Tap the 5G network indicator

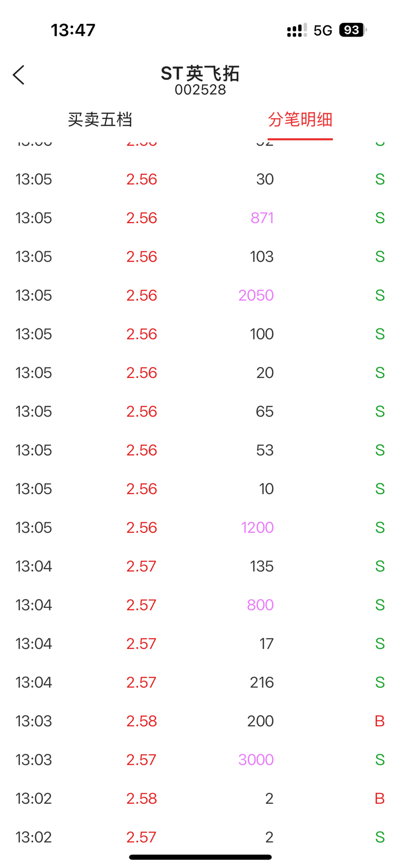coord(323,31)
